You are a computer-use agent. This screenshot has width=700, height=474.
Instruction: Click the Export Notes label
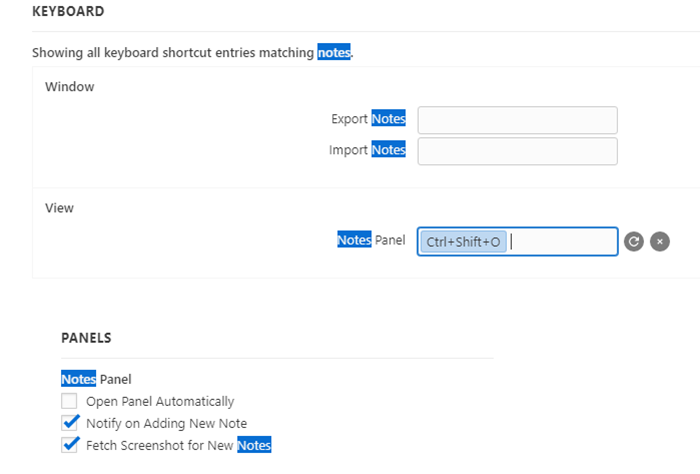[368, 119]
